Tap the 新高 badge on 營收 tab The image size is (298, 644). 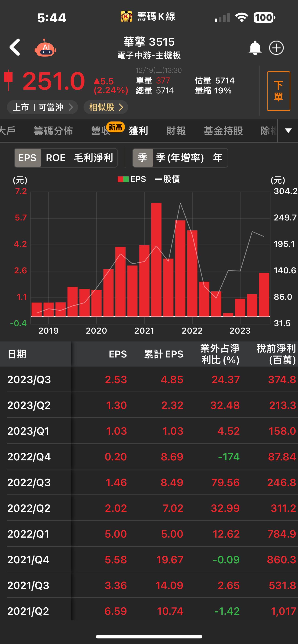click(115, 127)
